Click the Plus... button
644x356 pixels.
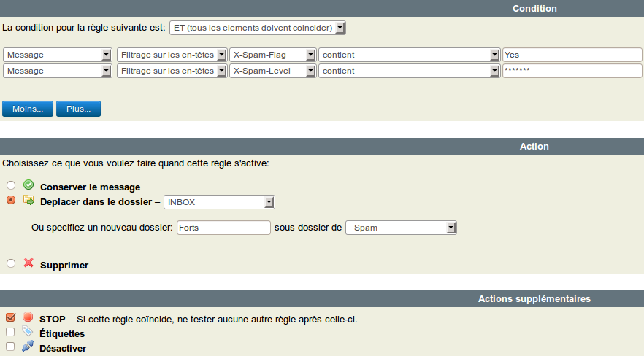(78, 109)
